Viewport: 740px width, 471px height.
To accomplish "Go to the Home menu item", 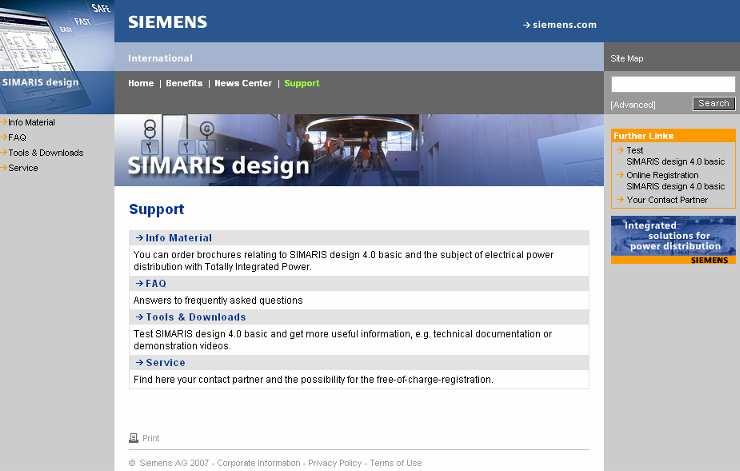I will (x=141, y=83).
